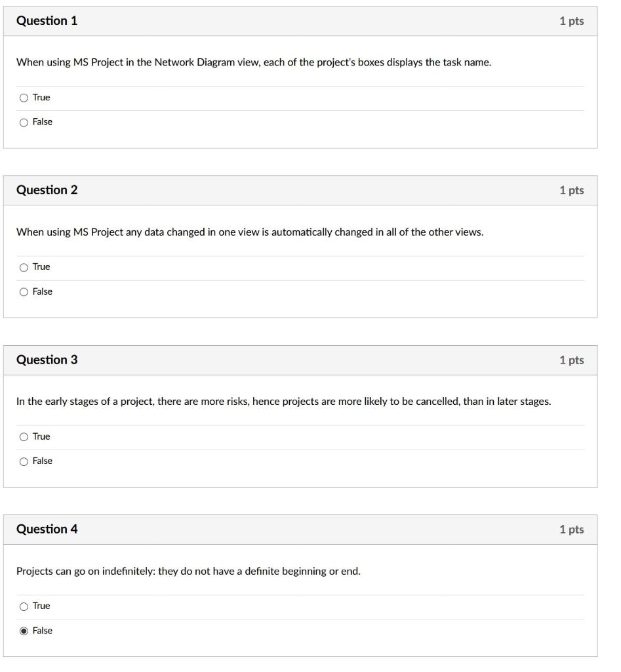Select False for Question 3
Screen dimensions: 621x672
click(x=24, y=461)
